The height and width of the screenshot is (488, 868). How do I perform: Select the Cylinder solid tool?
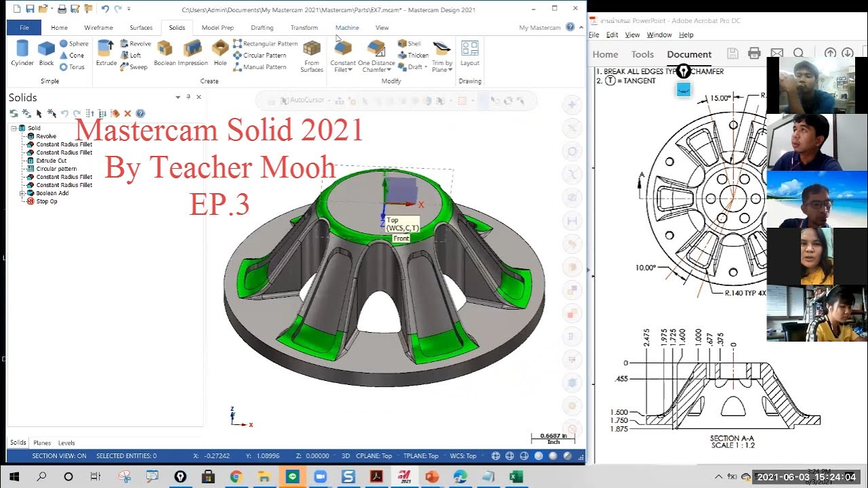tap(22, 53)
